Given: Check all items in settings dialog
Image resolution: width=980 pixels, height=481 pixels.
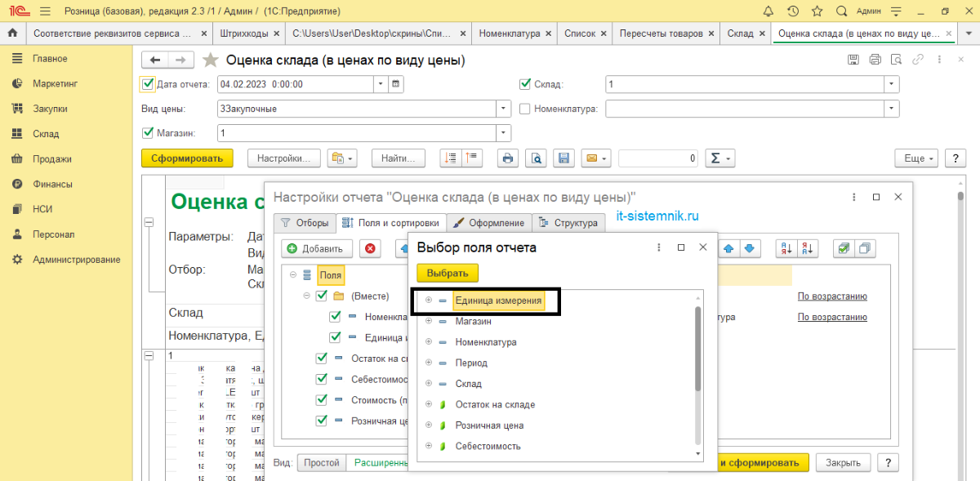Looking at the screenshot, I should pyautogui.click(x=844, y=248).
